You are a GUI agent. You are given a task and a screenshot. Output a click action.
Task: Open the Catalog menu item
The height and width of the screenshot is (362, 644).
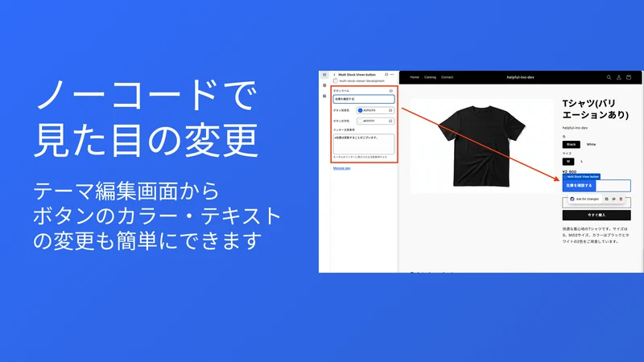point(430,77)
